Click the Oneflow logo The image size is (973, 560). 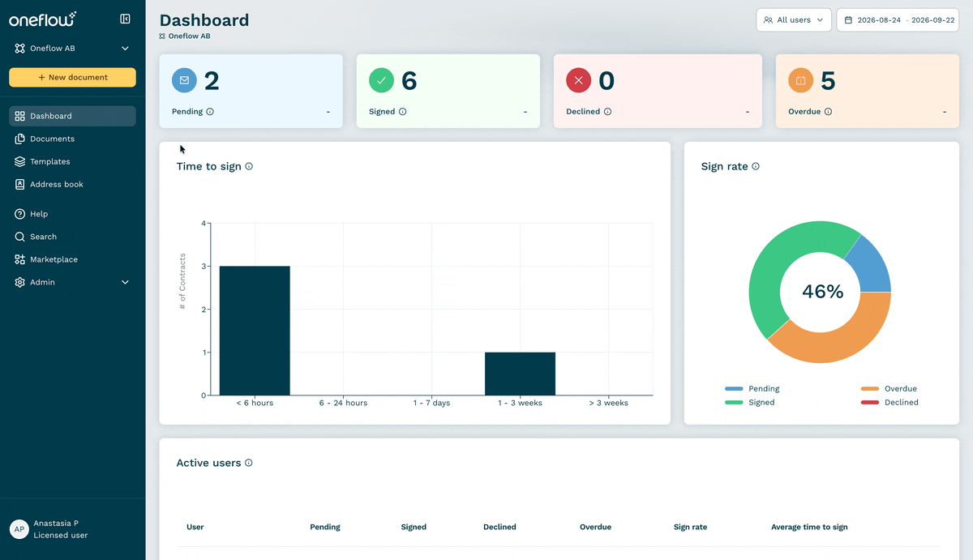43,19
